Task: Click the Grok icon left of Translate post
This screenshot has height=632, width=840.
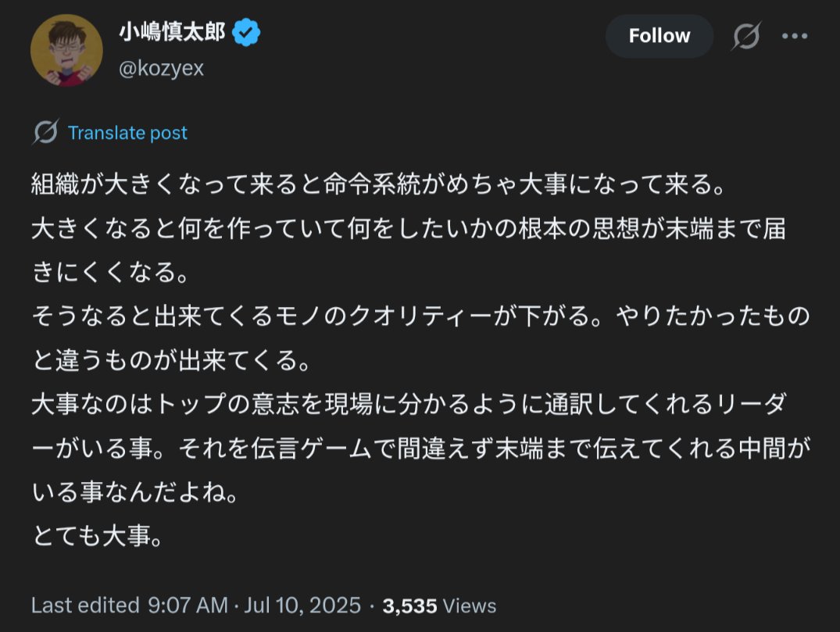Action: pyautogui.click(x=45, y=132)
